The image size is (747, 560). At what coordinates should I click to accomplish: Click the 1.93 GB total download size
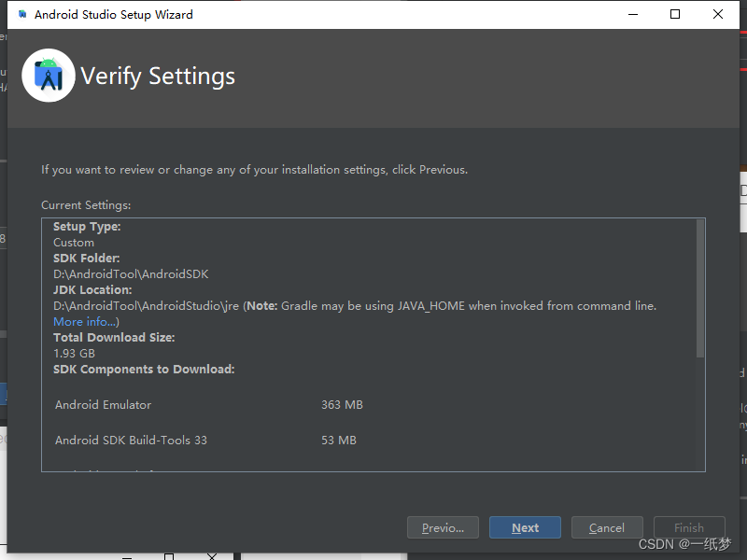coord(74,354)
